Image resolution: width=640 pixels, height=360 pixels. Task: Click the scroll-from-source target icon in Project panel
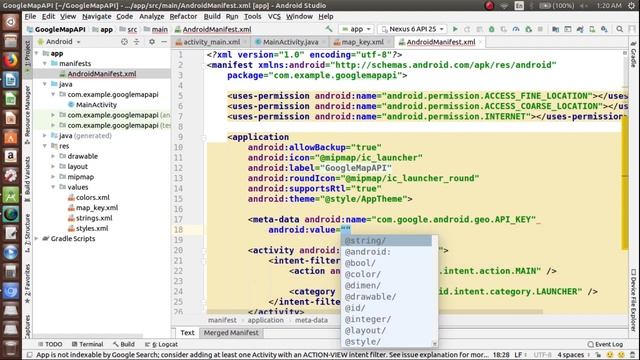click(x=124, y=42)
